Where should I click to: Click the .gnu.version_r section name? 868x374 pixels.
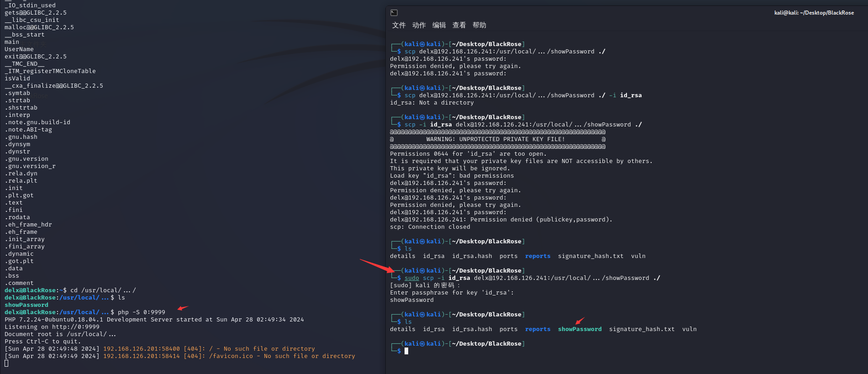(x=30, y=166)
